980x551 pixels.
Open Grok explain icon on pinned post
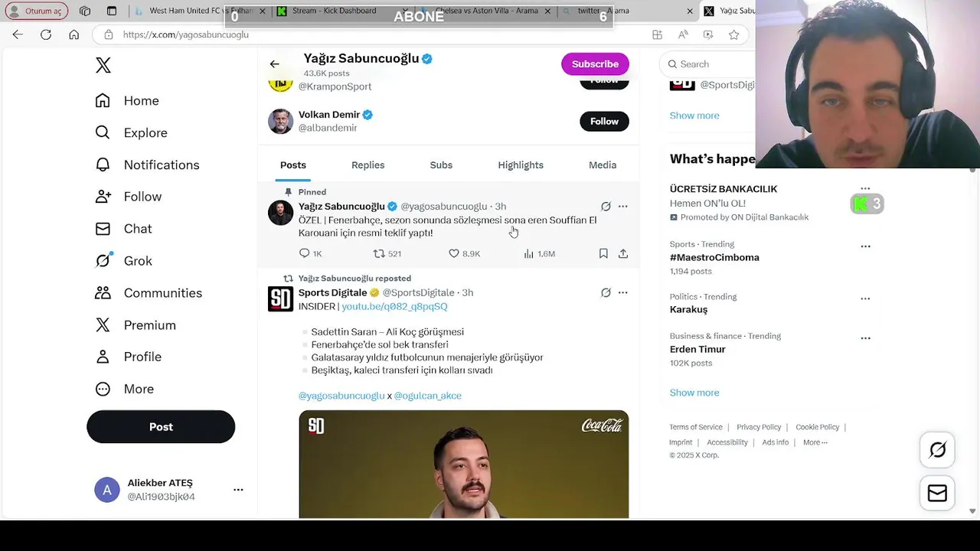tap(606, 207)
